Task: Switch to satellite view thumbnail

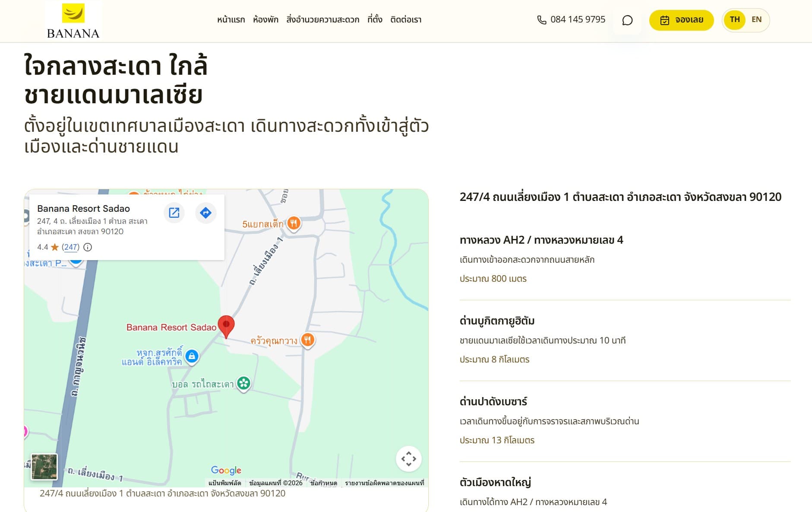Action: click(x=44, y=467)
